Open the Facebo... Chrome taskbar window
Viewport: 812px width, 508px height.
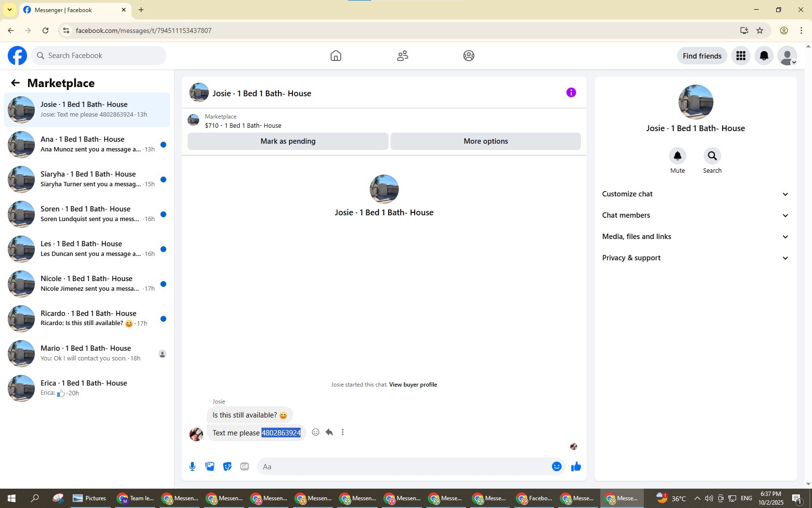[x=535, y=498]
